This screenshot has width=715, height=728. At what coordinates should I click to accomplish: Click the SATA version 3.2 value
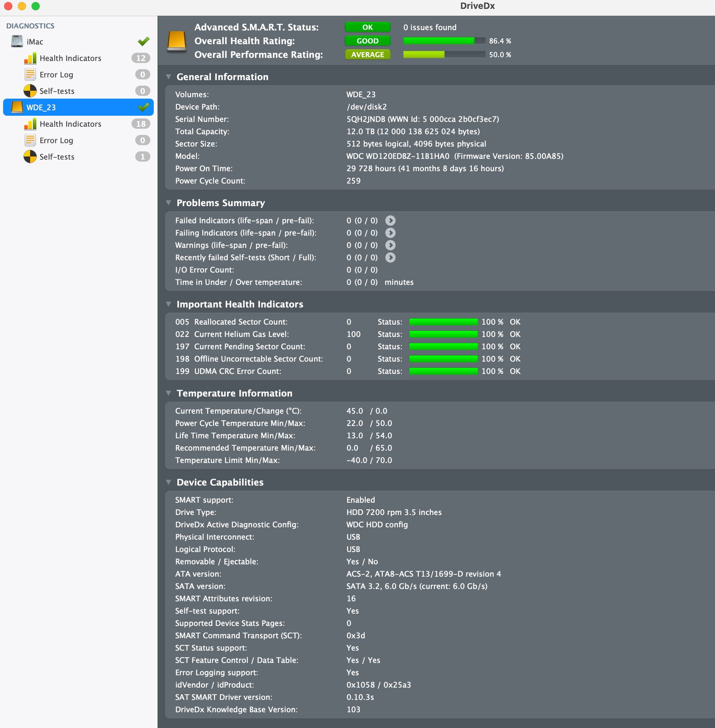pyautogui.click(x=417, y=586)
